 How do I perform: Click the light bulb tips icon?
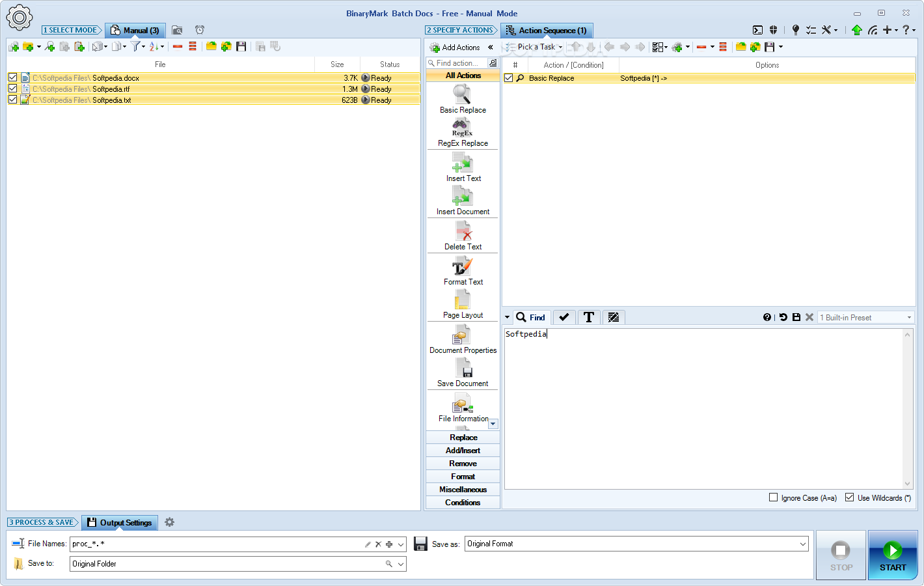coord(795,30)
